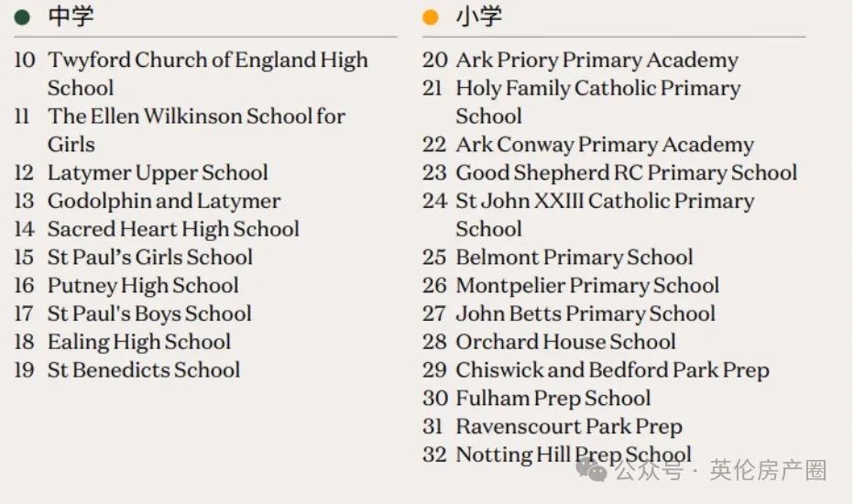854x504 pixels.
Task: Select the 中学 section heading
Action: 71,16
